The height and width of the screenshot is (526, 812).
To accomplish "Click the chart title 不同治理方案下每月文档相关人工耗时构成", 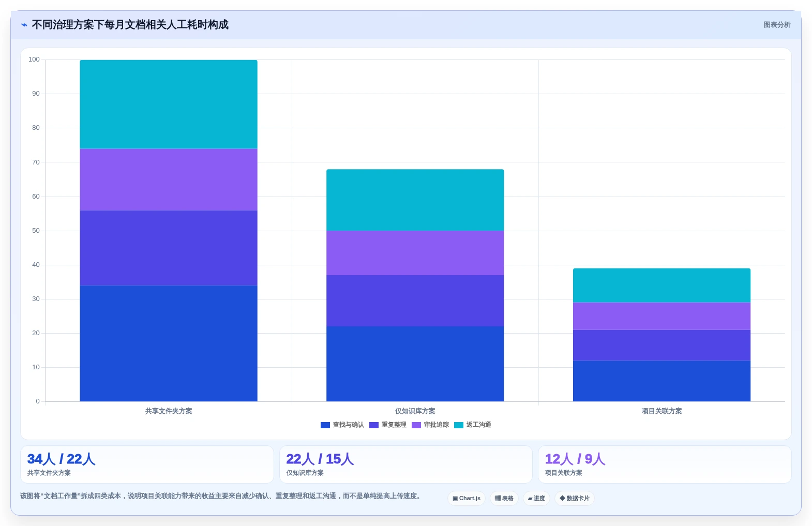I will 130,25.
